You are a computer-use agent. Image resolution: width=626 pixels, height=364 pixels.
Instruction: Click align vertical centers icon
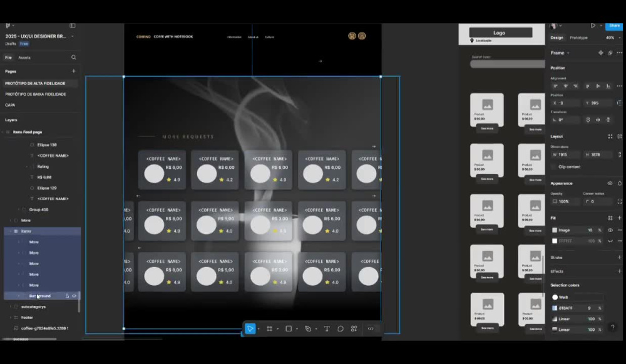pyautogui.click(x=598, y=86)
